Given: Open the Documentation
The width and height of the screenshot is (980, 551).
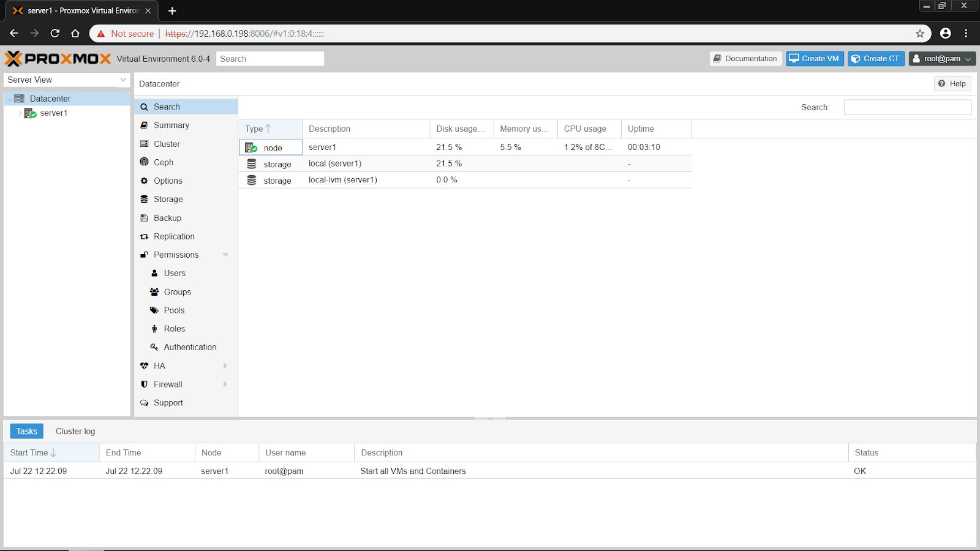Looking at the screenshot, I should [x=745, y=58].
